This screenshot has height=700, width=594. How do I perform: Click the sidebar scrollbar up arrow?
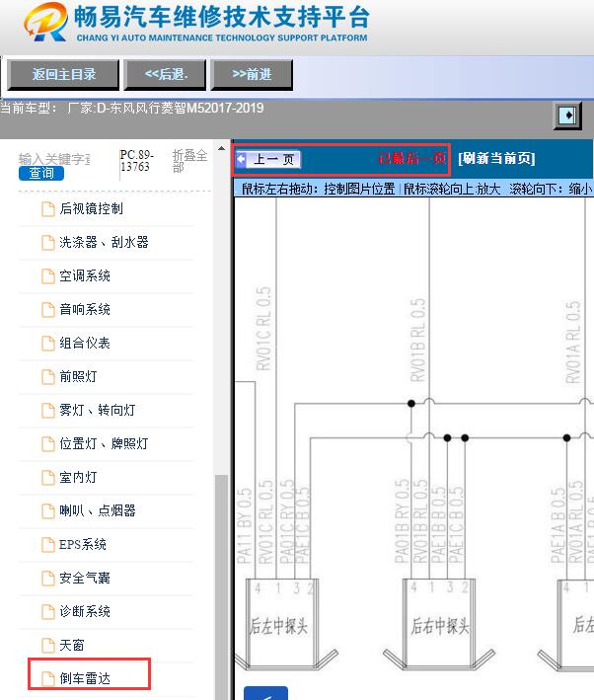point(221,148)
